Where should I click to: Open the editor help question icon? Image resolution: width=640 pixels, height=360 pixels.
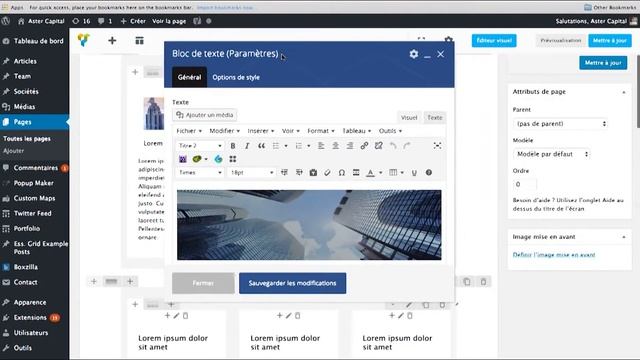pos(429,173)
